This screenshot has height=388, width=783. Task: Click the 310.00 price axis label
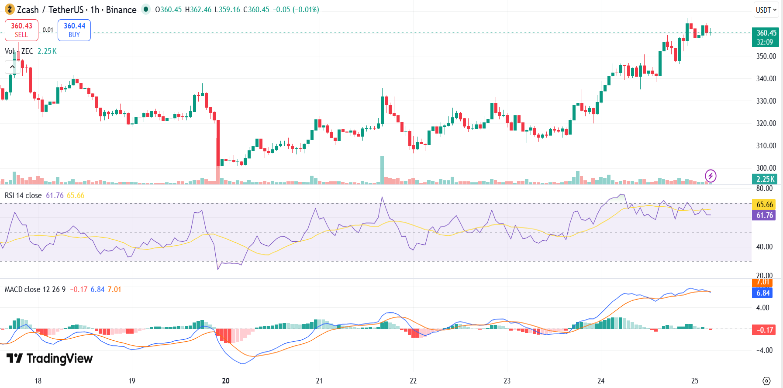click(766, 145)
